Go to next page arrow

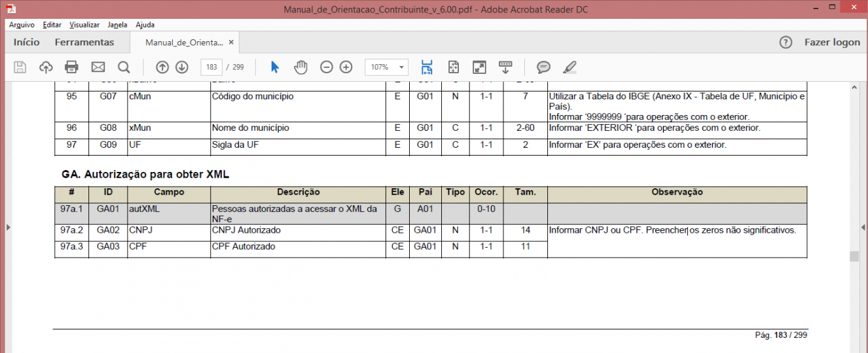pos(182,67)
